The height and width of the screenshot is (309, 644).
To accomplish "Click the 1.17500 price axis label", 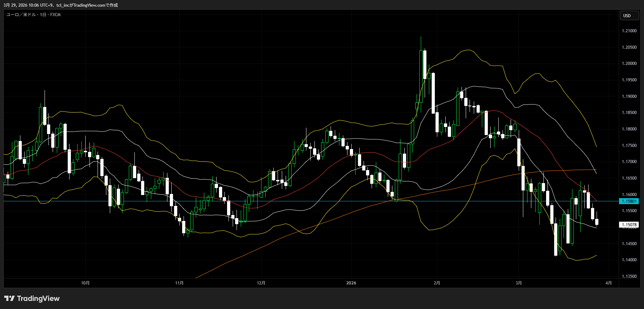I will (x=629, y=146).
